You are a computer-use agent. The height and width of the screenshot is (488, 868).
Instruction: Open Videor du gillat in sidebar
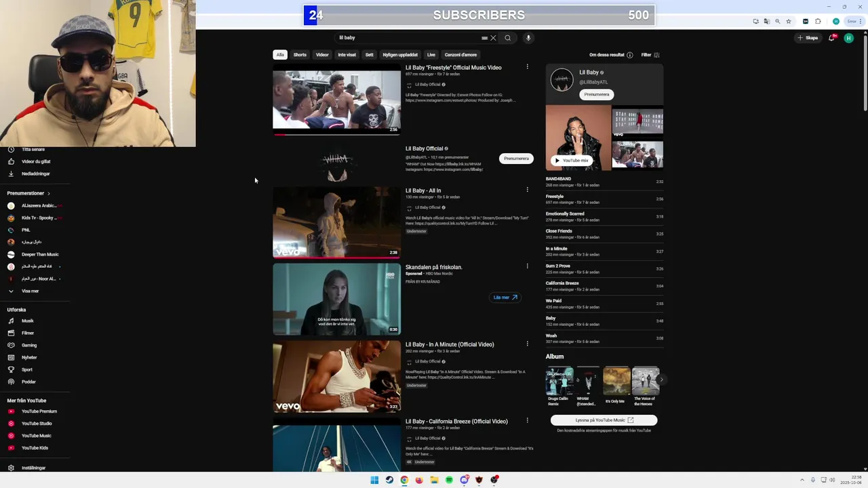36,161
